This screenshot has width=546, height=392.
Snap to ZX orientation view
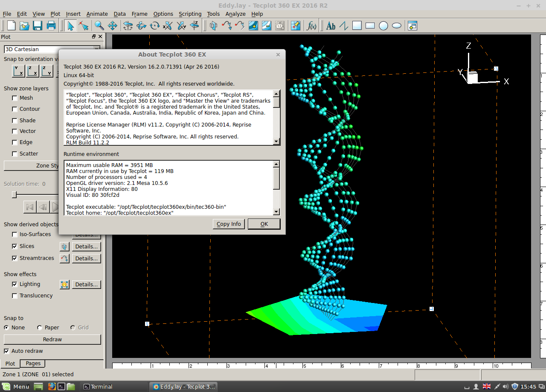click(33, 71)
